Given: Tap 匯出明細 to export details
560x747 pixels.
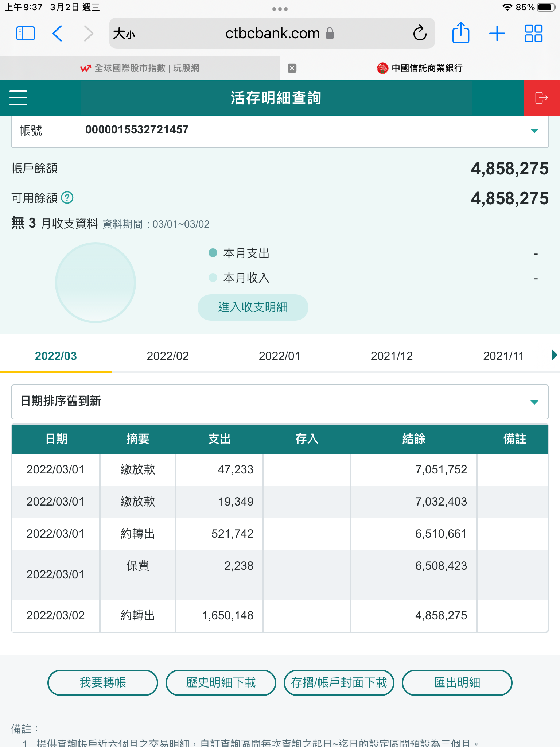Looking at the screenshot, I should [457, 682].
